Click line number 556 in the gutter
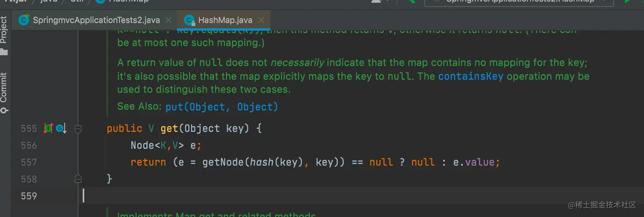The height and width of the screenshot is (217, 644). (x=29, y=145)
